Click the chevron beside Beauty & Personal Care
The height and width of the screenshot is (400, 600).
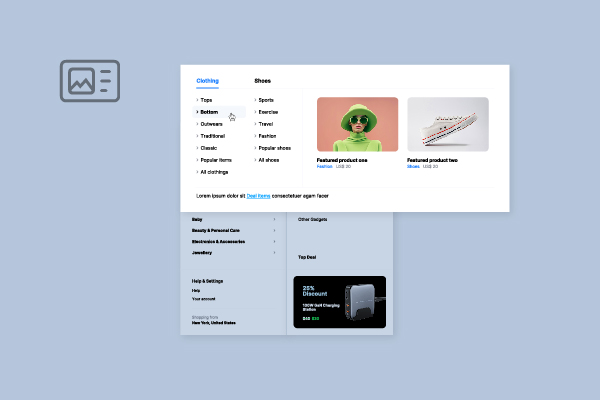point(275,230)
